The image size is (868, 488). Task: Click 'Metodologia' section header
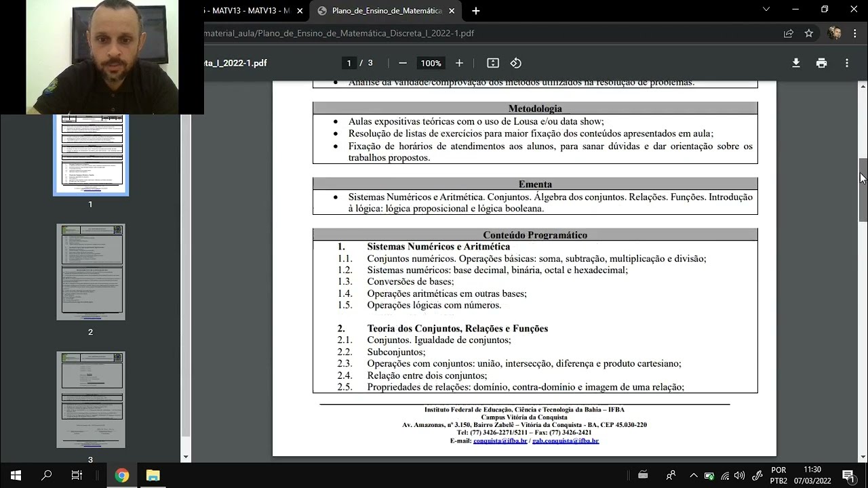click(535, 108)
